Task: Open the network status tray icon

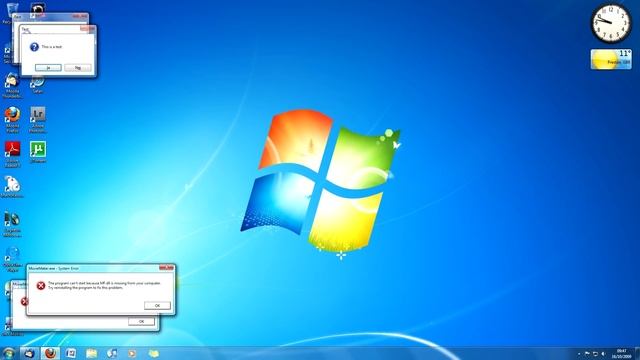Action: (595, 354)
